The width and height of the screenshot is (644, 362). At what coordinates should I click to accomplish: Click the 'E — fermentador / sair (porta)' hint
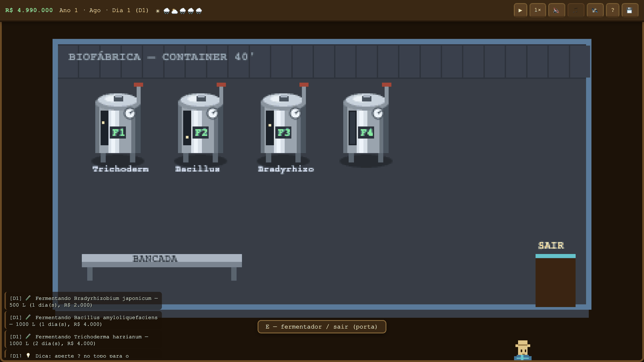pos(322,327)
